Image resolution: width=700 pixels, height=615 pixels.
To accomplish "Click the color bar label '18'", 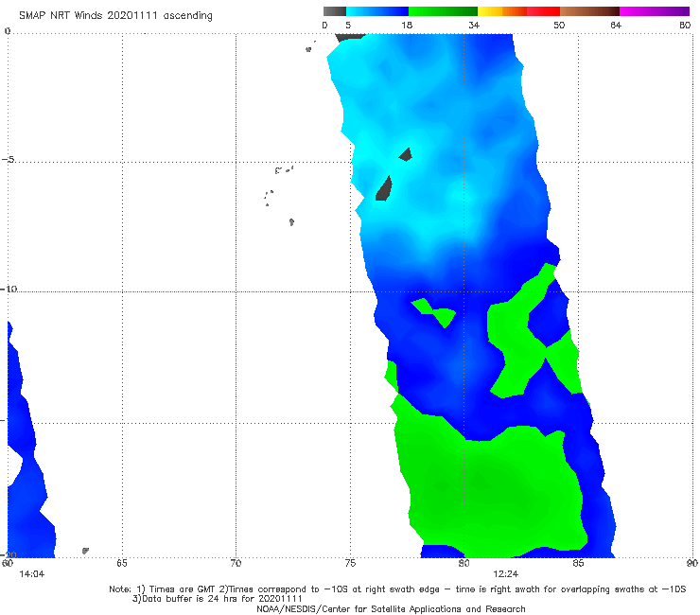I will (406, 26).
